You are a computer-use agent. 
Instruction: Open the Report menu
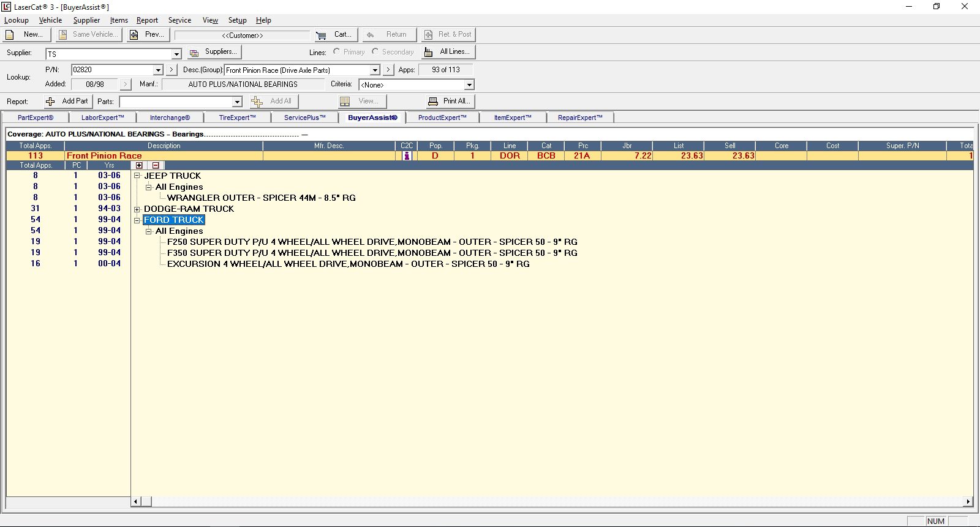point(147,20)
